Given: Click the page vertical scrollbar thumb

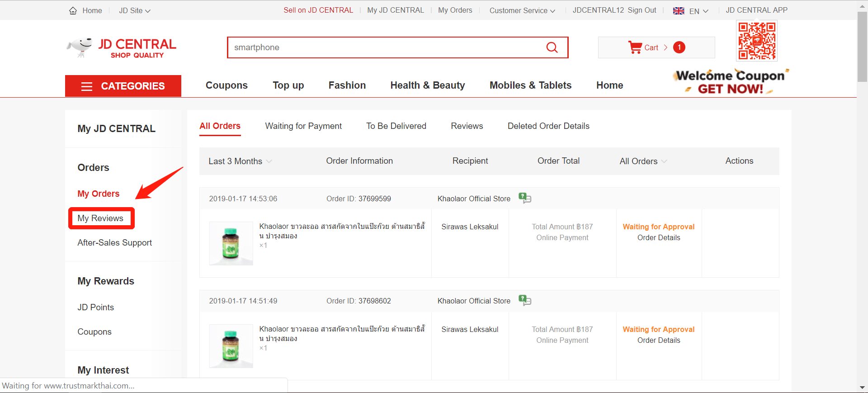Looking at the screenshot, I should click(862, 47).
